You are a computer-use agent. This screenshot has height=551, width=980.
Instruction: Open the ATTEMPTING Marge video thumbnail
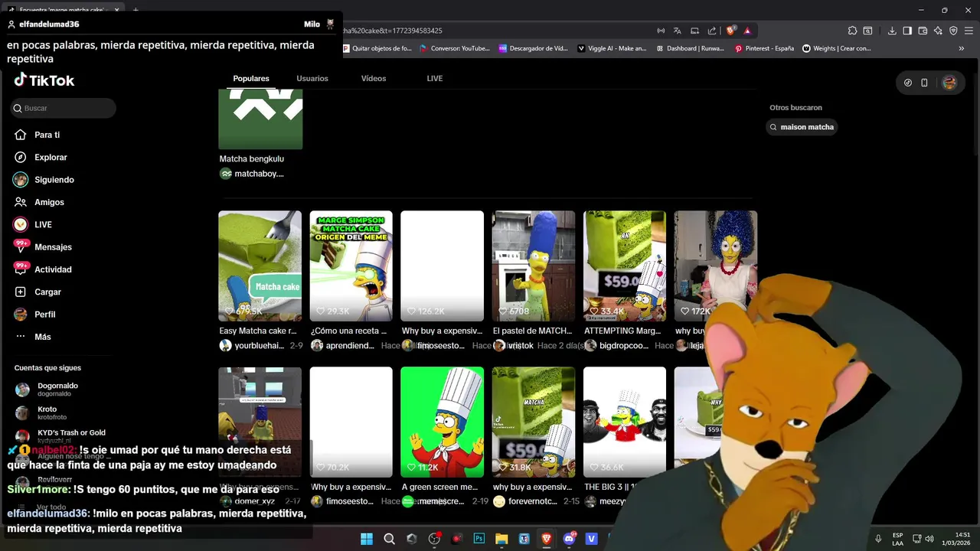(x=625, y=266)
